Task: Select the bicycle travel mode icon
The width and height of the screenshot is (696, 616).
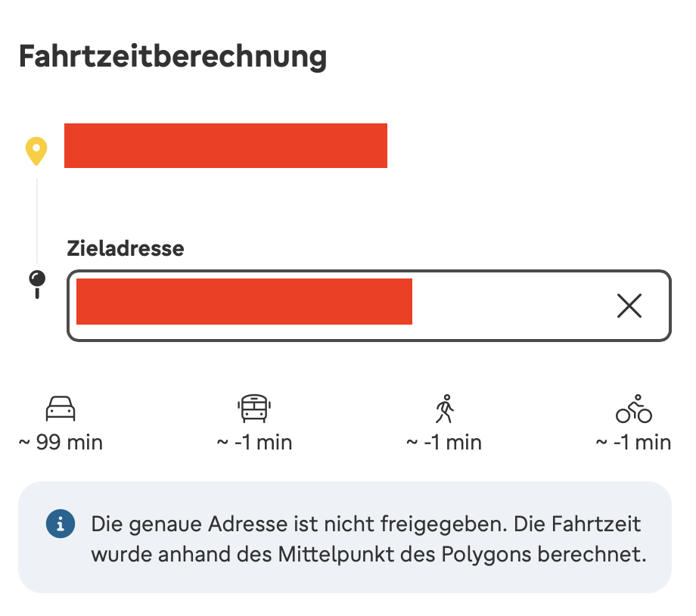Action: point(633,409)
